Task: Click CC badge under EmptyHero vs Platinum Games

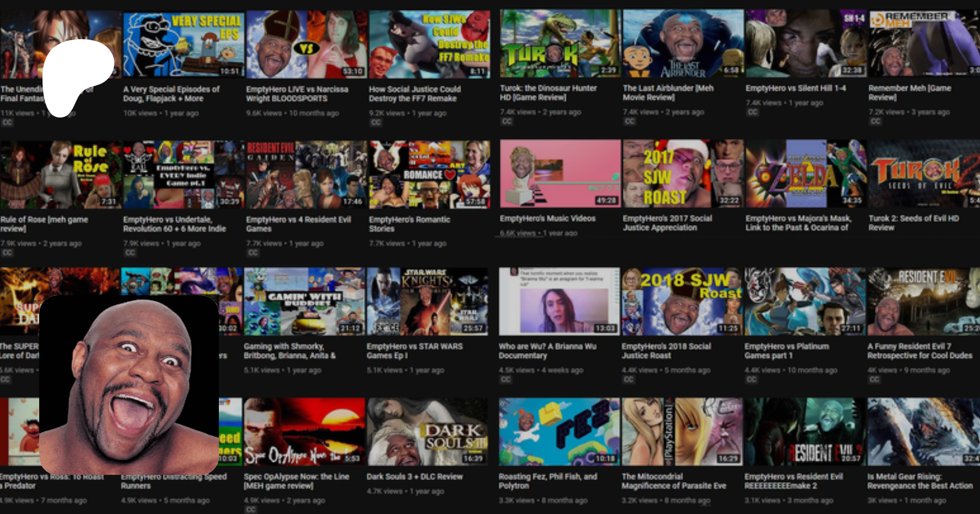Action: tap(752, 380)
